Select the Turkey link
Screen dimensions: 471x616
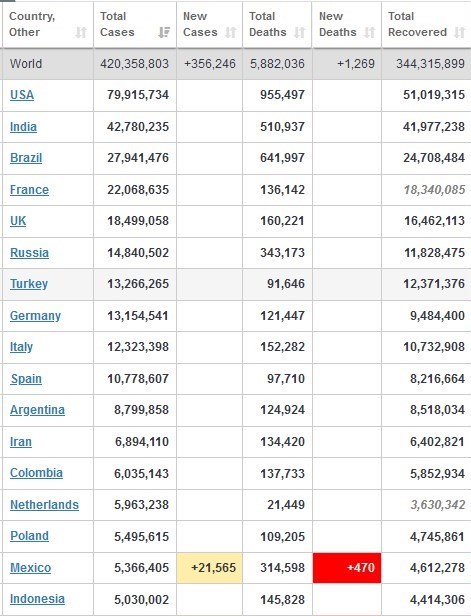point(29,284)
